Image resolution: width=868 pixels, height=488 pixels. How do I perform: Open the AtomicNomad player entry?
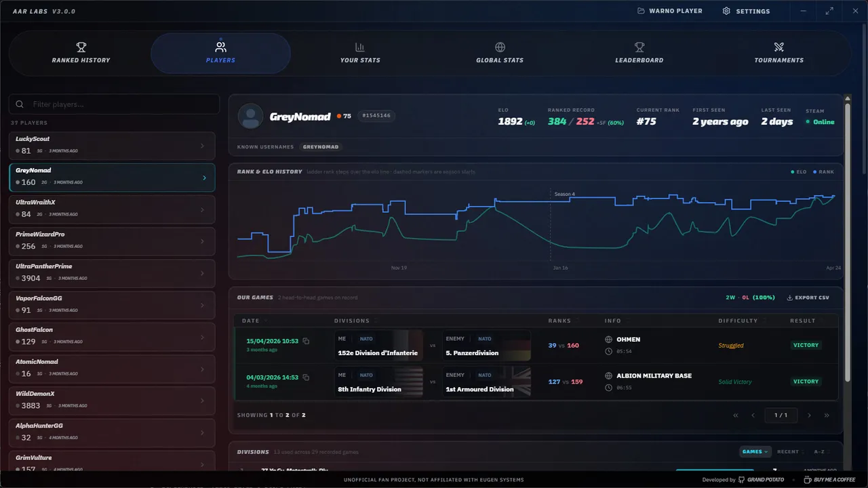(x=112, y=369)
